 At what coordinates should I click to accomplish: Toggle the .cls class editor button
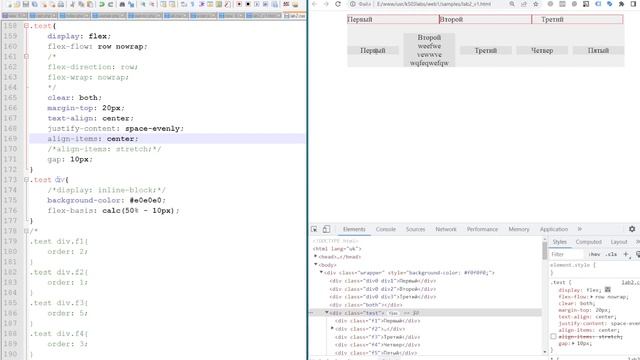point(611,254)
